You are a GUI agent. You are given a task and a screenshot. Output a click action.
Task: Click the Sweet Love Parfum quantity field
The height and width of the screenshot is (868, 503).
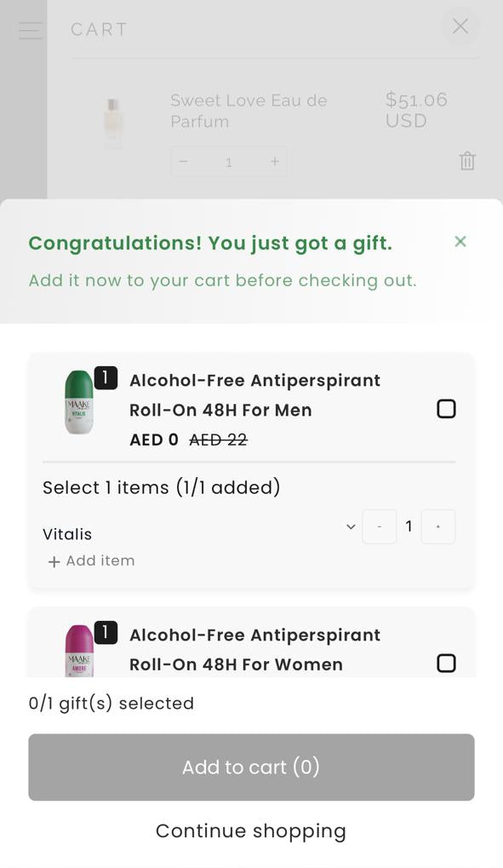coord(228,161)
